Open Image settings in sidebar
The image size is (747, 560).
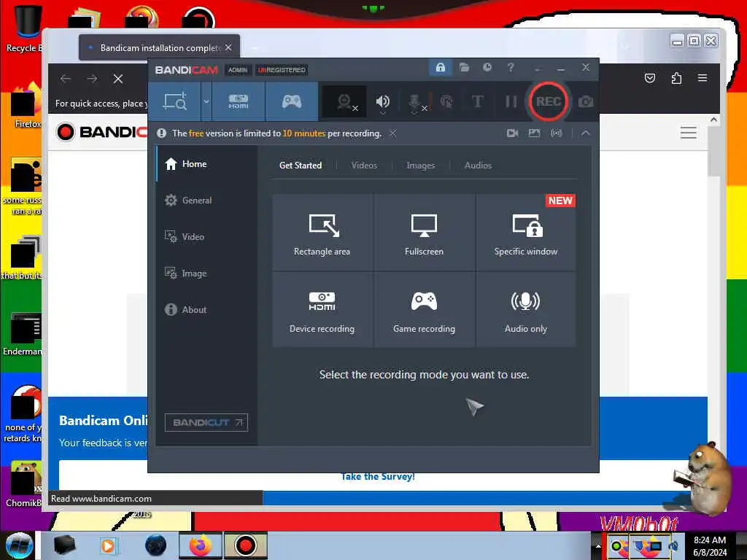point(206,273)
